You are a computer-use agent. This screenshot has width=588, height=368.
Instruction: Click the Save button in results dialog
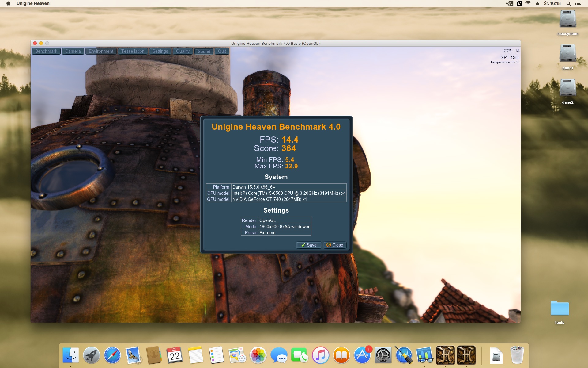(x=309, y=245)
